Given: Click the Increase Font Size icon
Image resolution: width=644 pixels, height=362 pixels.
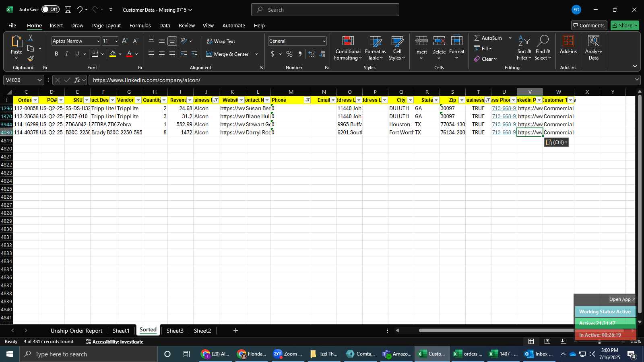Looking at the screenshot, I should coord(125,41).
